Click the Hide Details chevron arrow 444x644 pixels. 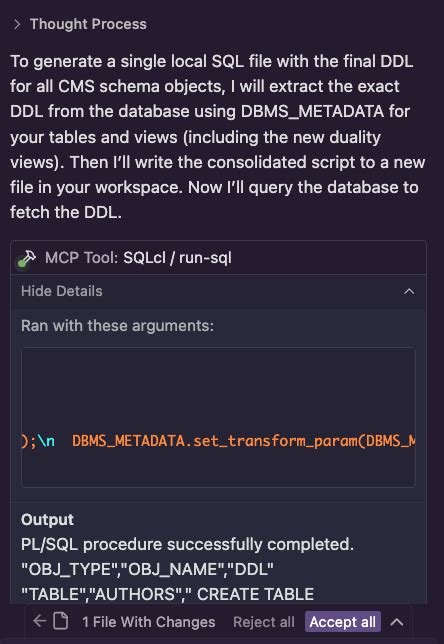(409, 291)
